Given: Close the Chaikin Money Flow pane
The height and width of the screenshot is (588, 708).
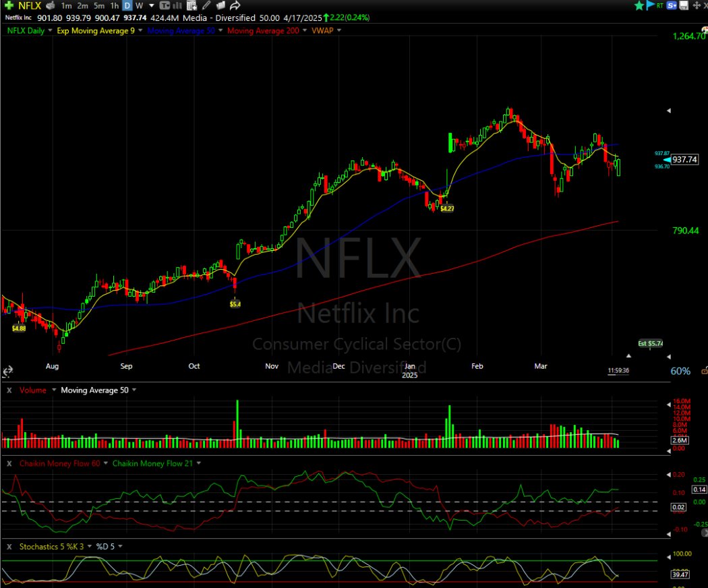Looking at the screenshot, I should (9, 463).
